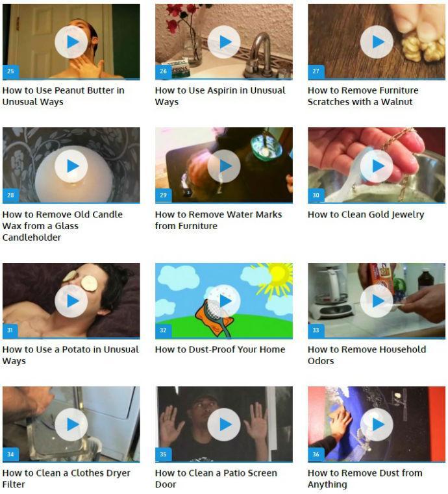The width and height of the screenshot is (448, 494).
Task: Play the Clothes Dryer Filter video
Action: coord(71,425)
